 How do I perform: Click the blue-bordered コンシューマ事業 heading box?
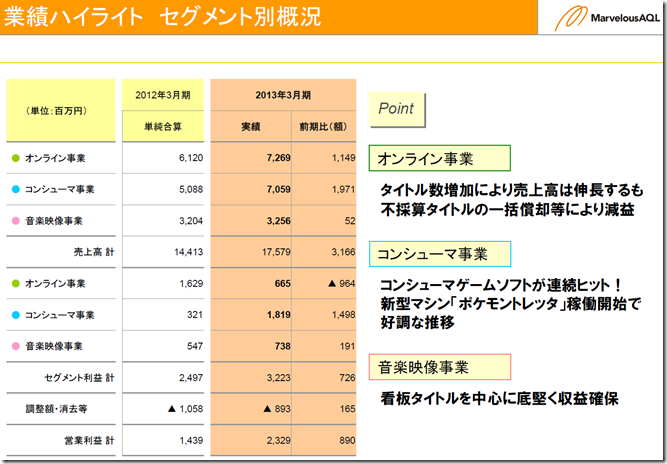pos(440,254)
